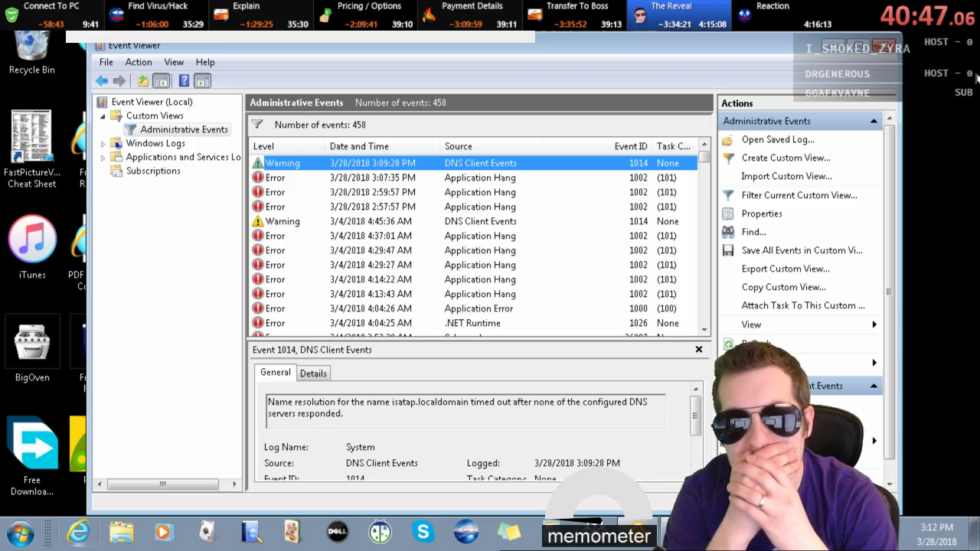Screen dimensions: 980x551
Task: Open the Recycle Bin desktop icon
Action: (32, 54)
